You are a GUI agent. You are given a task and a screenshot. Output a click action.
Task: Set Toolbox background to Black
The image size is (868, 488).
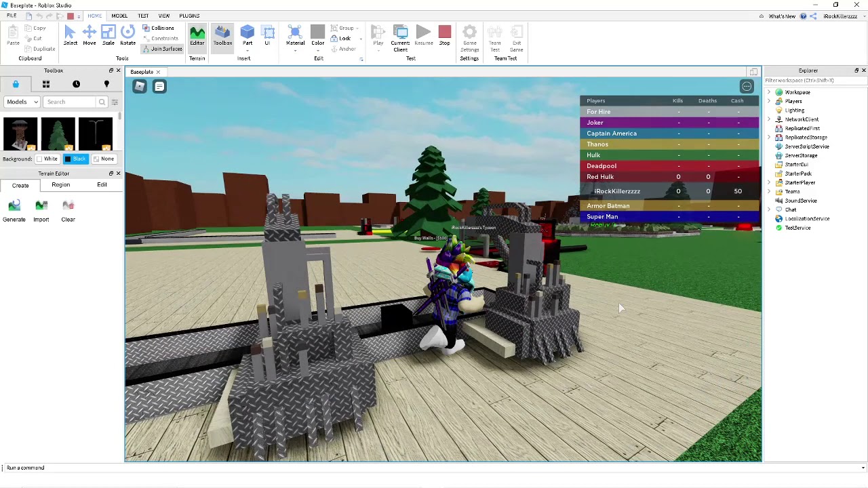click(x=75, y=159)
